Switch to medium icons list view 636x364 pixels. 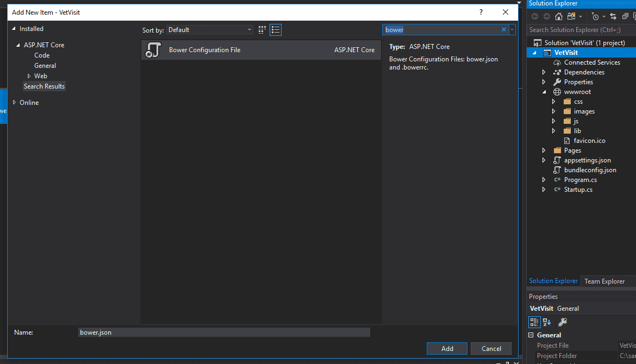click(276, 29)
